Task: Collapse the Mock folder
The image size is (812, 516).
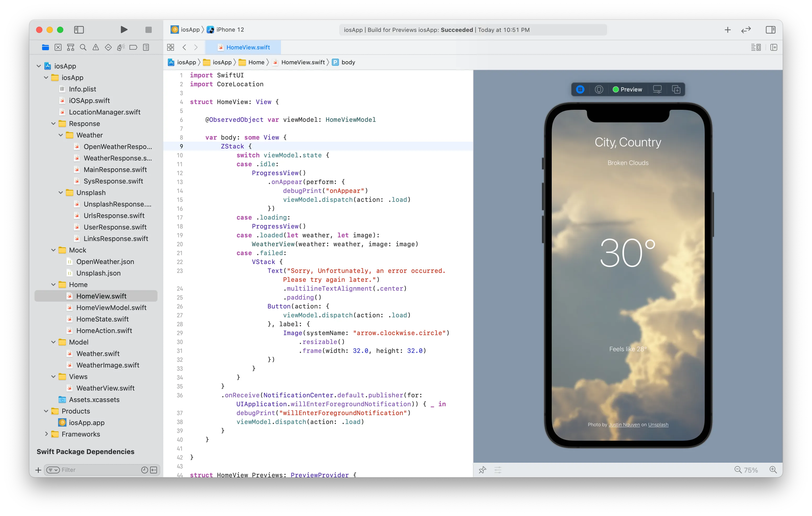Action: [53, 250]
